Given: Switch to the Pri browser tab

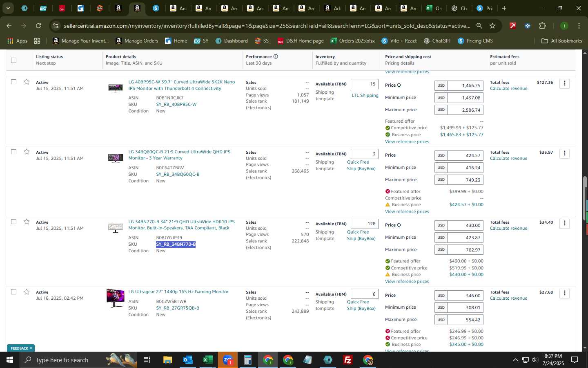Looking at the screenshot, I should click(485, 8).
